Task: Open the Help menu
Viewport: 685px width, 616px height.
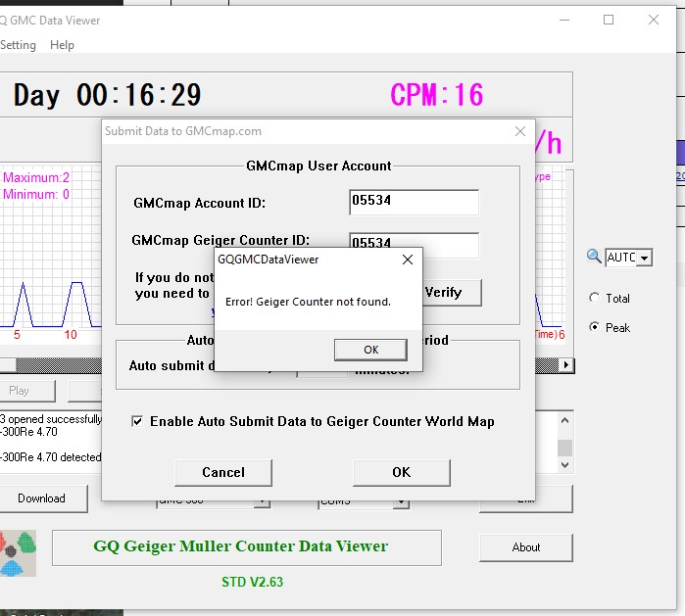Action: [62, 45]
